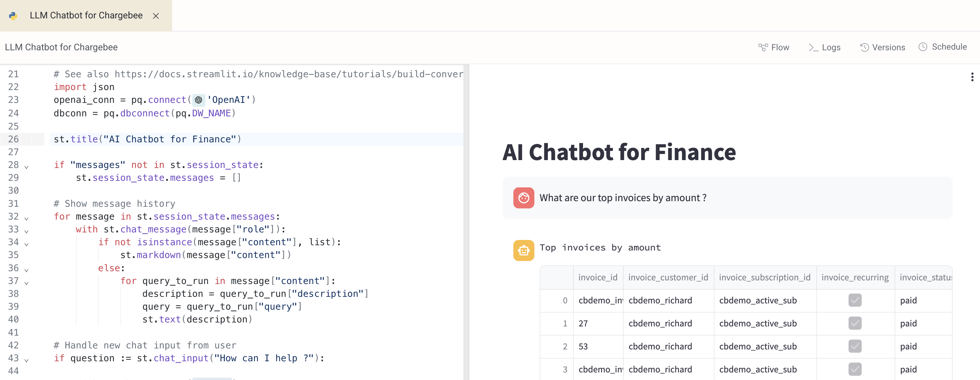Viewport: 980px width, 380px height.
Task: Close the LLM Chatbot for Chargebee tab
Action: (x=155, y=15)
